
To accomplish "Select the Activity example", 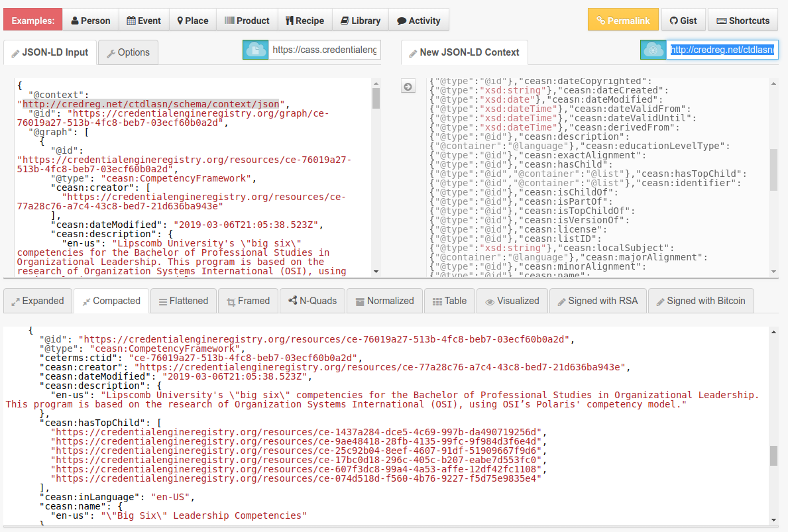I will tap(419, 19).
